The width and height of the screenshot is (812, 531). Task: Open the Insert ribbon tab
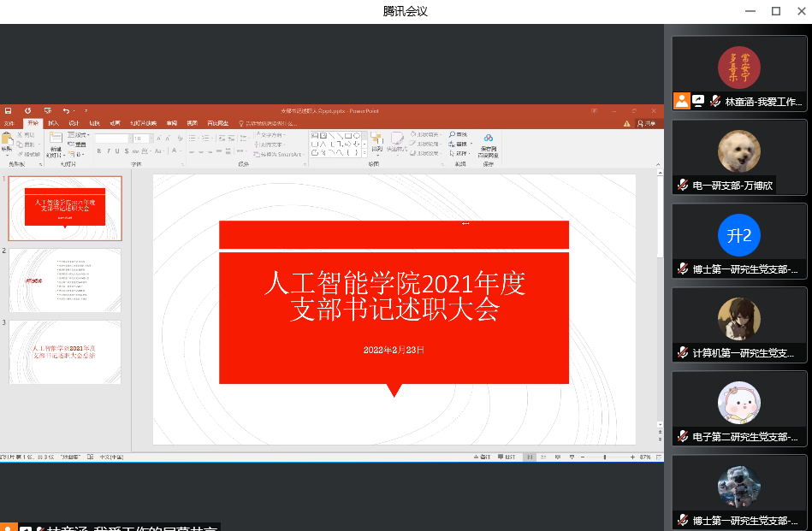point(53,123)
